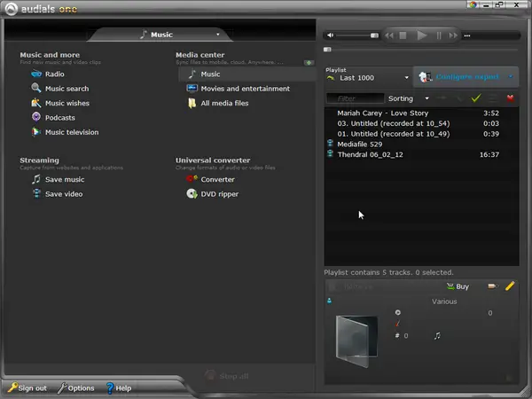
Task: Open Music television
Action: 65,132
